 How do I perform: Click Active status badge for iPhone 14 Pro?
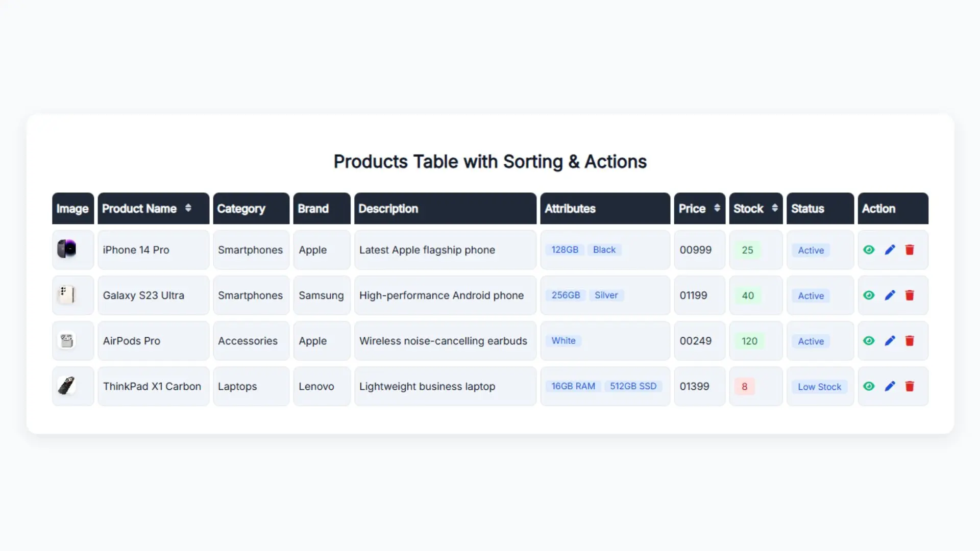(811, 251)
